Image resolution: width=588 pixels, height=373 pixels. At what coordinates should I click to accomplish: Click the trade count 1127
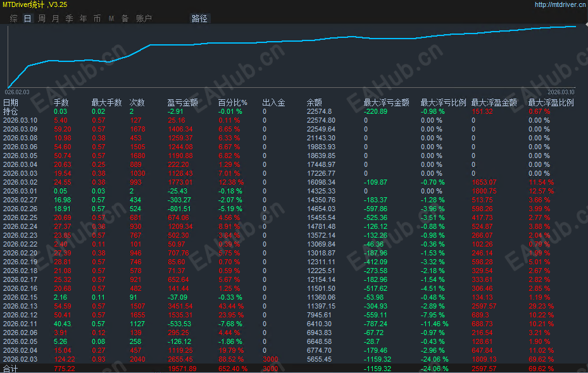137,324
